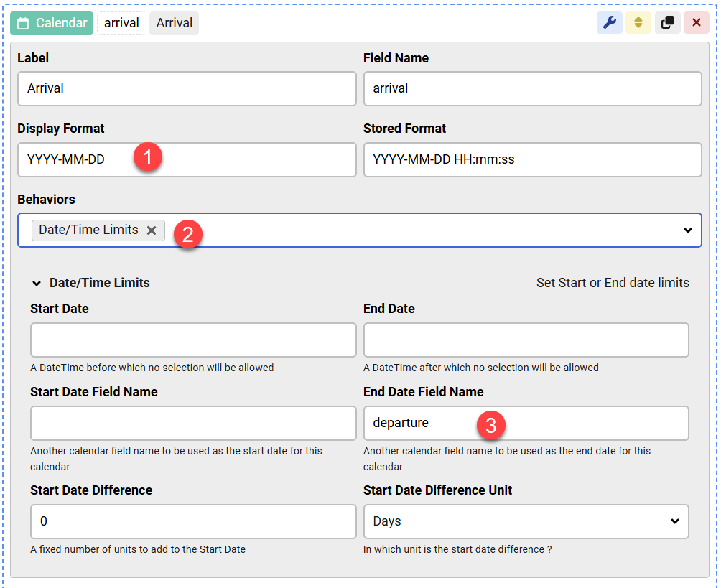
Task: Click the Stored Format input field
Action: pos(533,159)
